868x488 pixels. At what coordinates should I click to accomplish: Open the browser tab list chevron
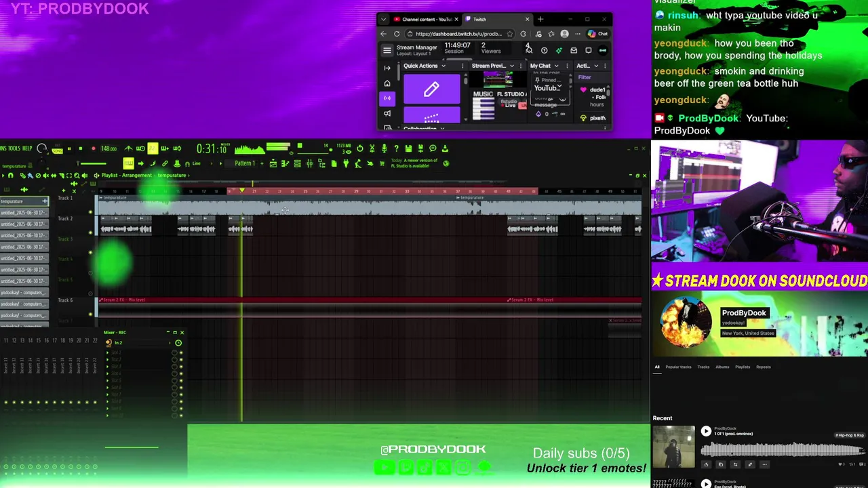383,20
